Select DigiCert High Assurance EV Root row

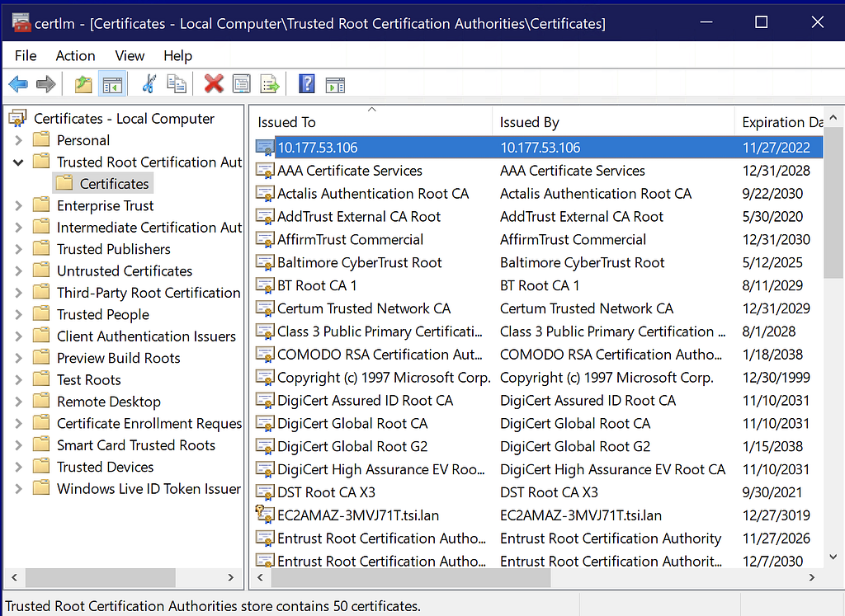pyautogui.click(x=539, y=469)
